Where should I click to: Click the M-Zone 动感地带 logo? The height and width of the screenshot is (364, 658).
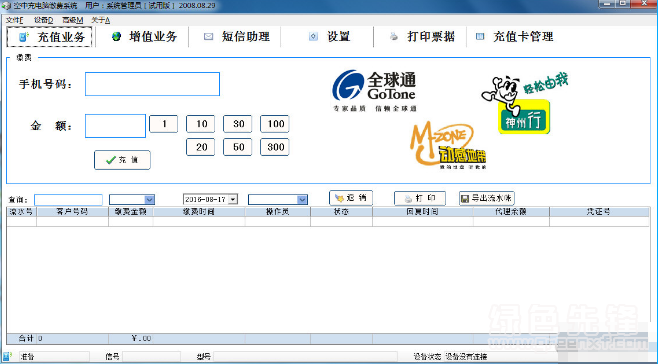tap(448, 145)
